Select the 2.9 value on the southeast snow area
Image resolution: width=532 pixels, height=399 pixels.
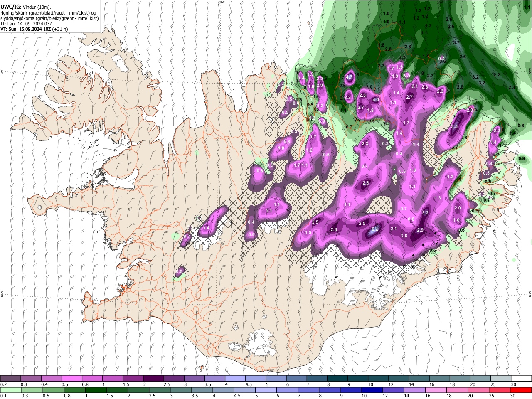tap(420, 230)
